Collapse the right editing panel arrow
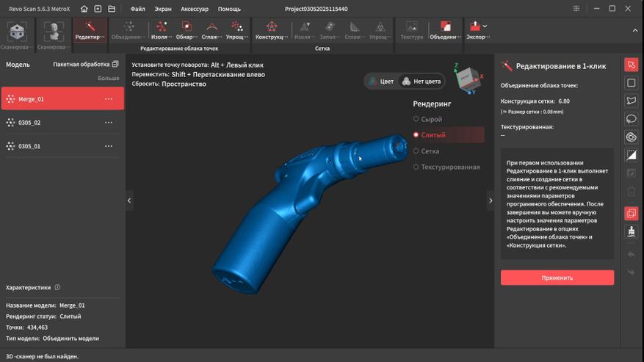Image resolution: width=644 pixels, height=362 pixels. click(x=491, y=200)
